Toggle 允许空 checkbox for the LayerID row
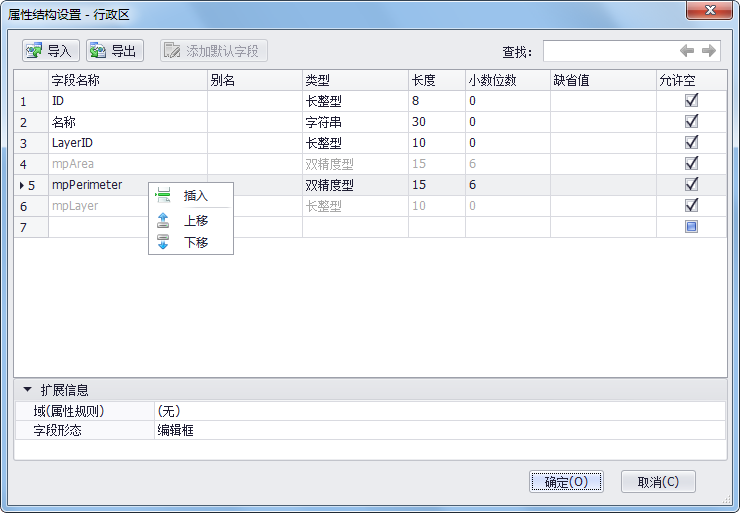 691,143
